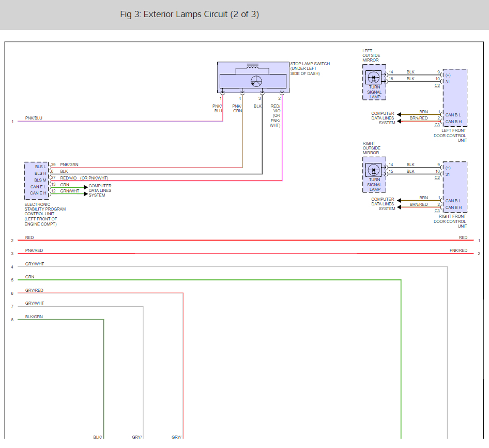The height and width of the screenshot is (448, 489).
Task: Click the arrowhead ending the GRN/WHT wire at pin 12
Action: click(x=86, y=194)
